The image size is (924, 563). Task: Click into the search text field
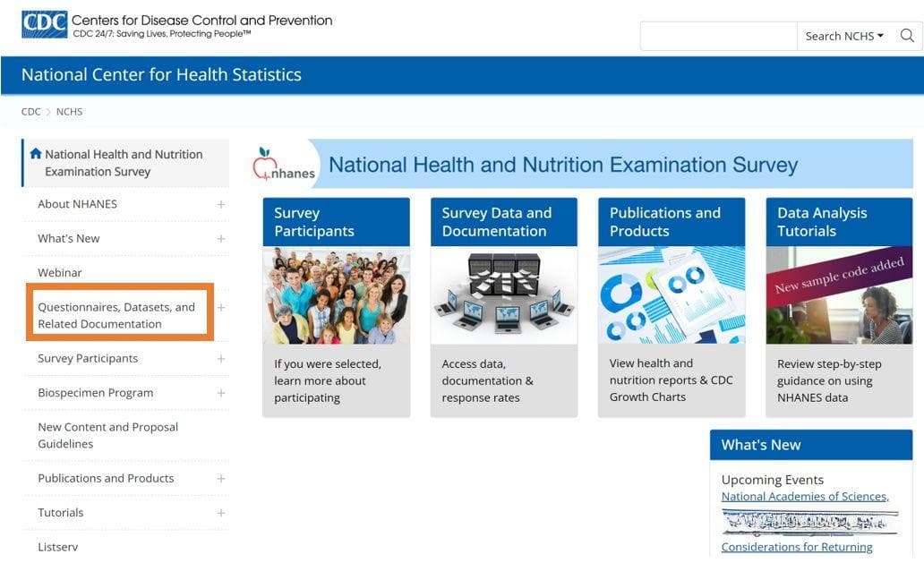point(719,36)
